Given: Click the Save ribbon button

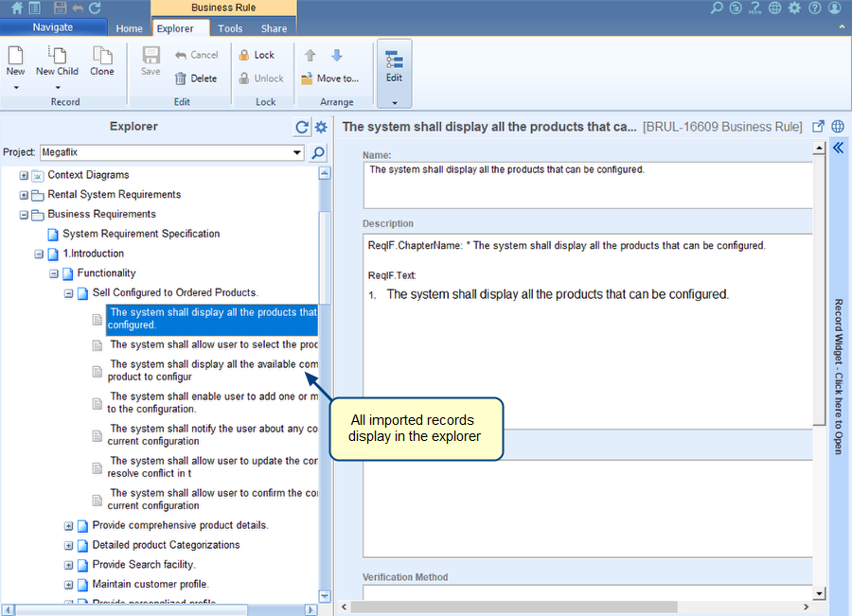Looking at the screenshot, I should 151,61.
